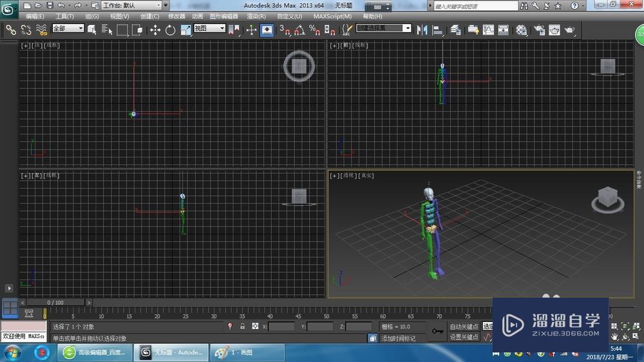The width and height of the screenshot is (644, 362).
Task: Toggle Window/Crossing selection mode
Action: click(138, 30)
